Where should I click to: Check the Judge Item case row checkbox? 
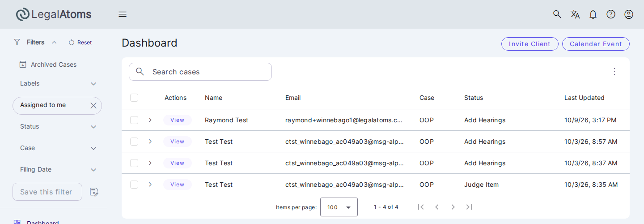(x=134, y=185)
